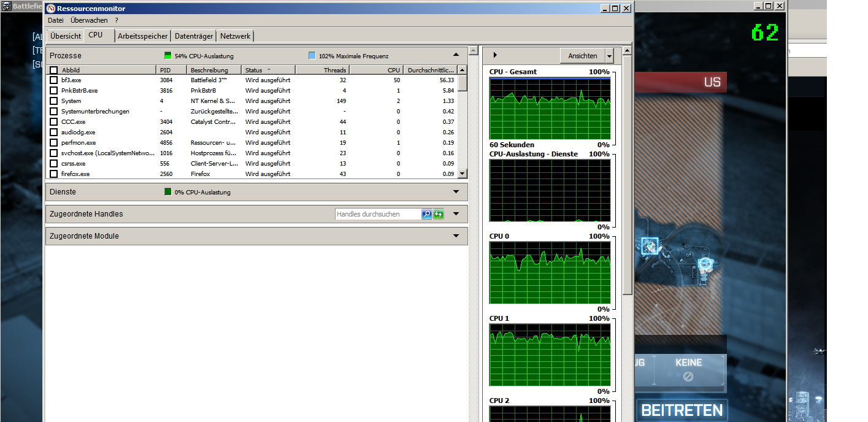Screen dimensions: 868x422
Task: Click the Ressourcenmonitor title bar icon
Action: tap(51, 9)
